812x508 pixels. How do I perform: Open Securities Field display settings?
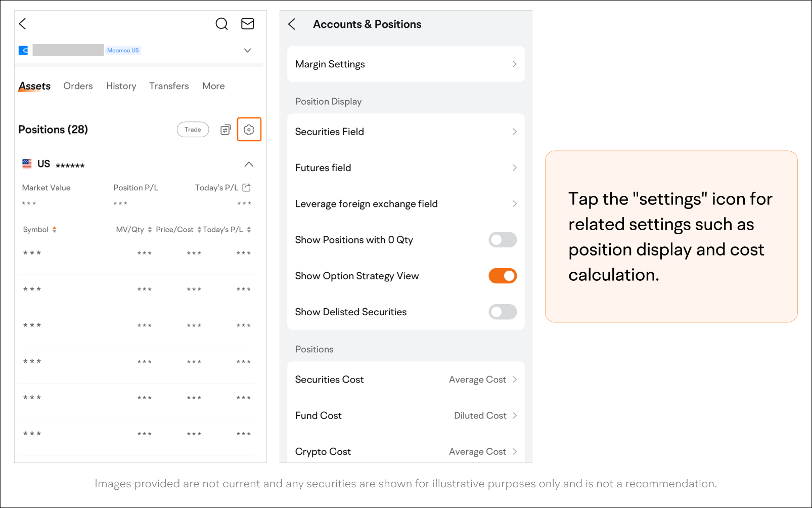406,132
